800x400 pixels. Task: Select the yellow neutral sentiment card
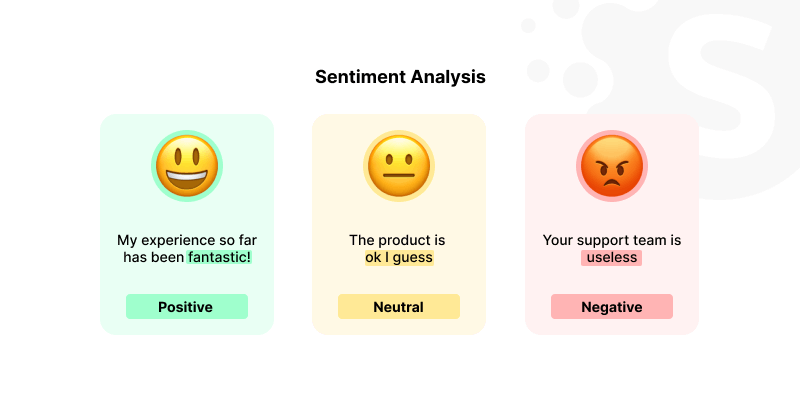[399, 224]
